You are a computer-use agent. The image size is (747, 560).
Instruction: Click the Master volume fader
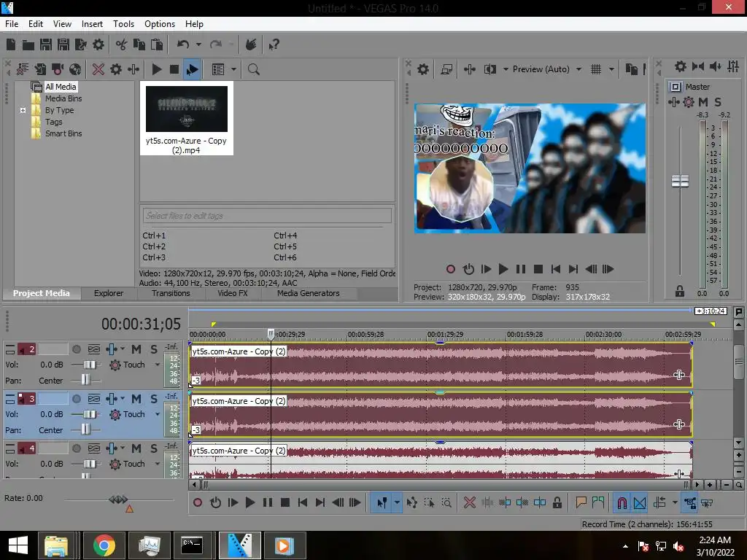[680, 181]
